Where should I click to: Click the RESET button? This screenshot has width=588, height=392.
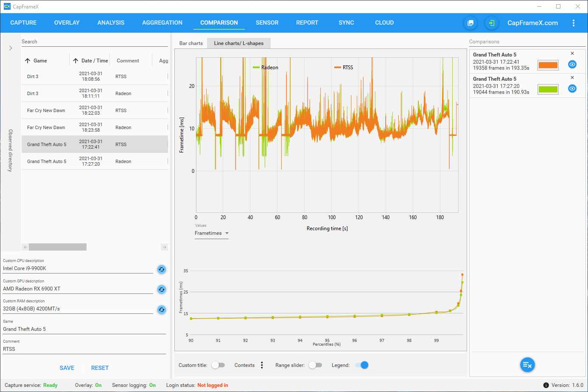100,368
